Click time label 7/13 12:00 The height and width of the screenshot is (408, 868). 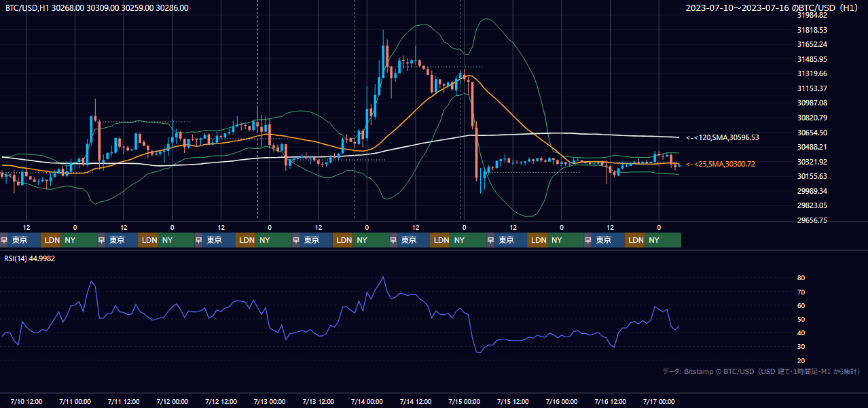(x=319, y=401)
